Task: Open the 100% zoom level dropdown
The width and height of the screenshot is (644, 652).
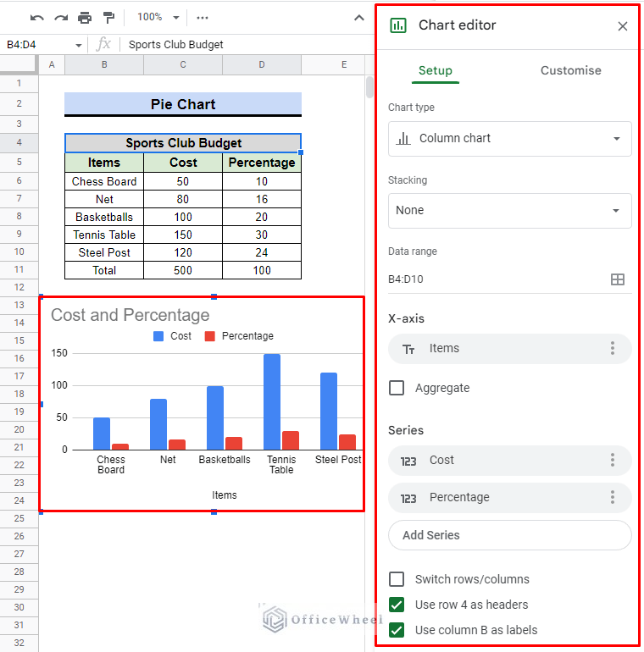Action: 158,17
